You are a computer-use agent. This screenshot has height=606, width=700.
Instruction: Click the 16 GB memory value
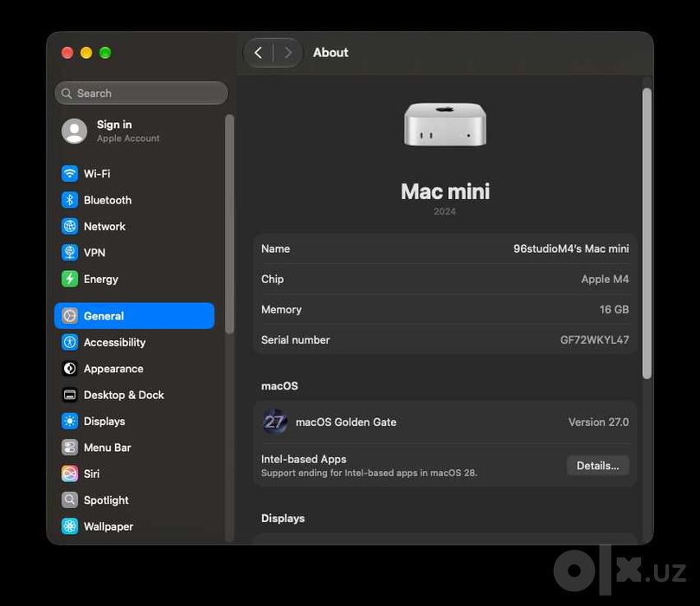614,309
